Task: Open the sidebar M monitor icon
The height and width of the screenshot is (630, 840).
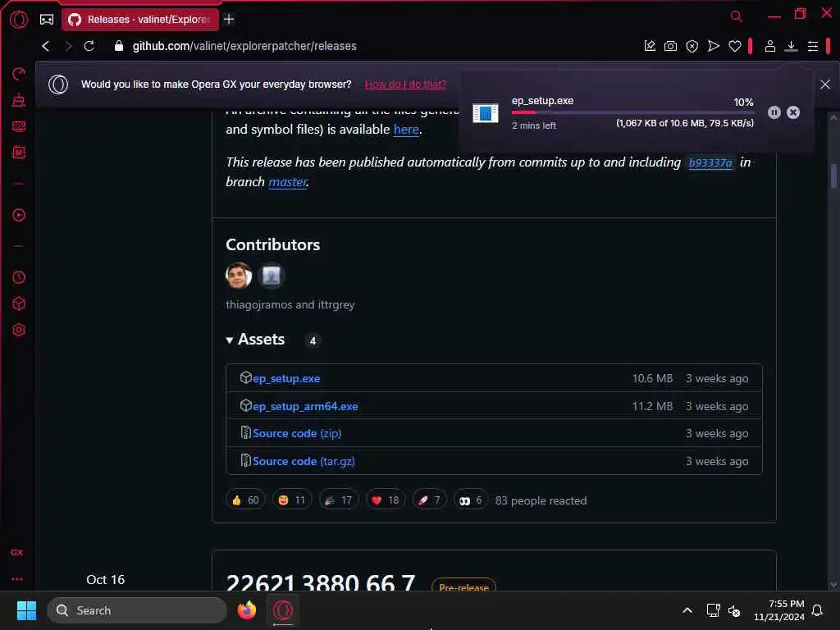Action: coord(19,153)
